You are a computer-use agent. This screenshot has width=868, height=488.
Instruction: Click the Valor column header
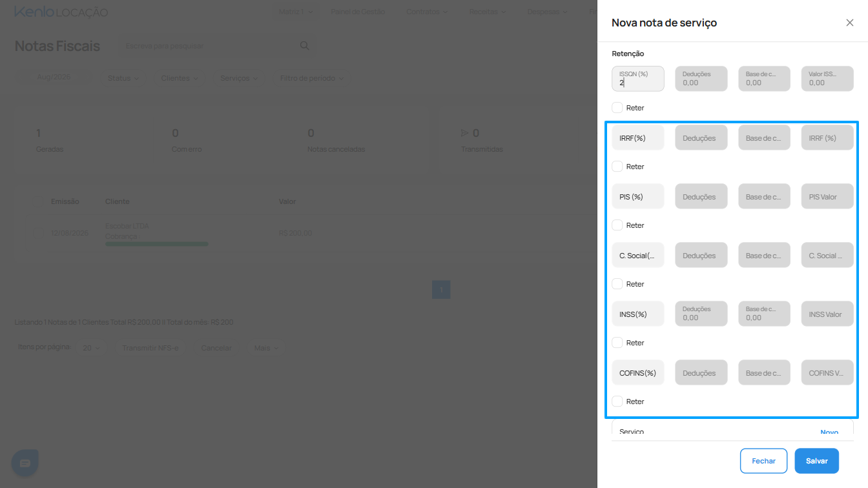287,201
